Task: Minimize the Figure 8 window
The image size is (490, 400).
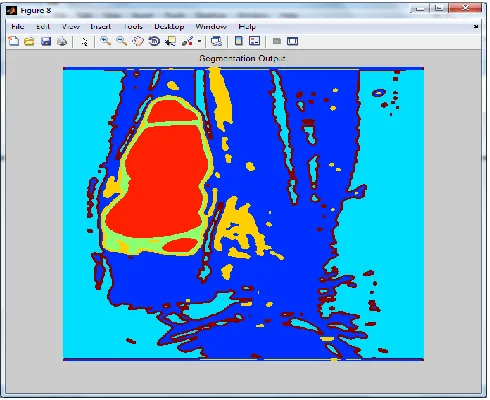Action: (x=420, y=9)
